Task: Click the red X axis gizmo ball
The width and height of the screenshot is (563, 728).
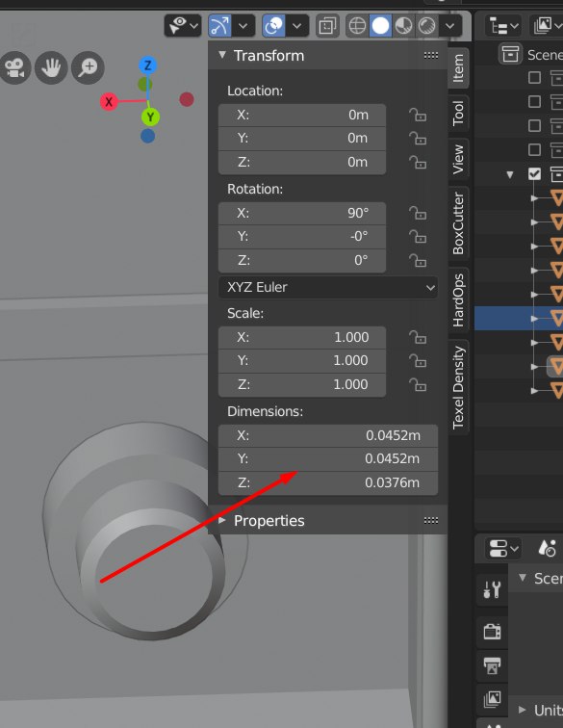Action: coord(109,102)
